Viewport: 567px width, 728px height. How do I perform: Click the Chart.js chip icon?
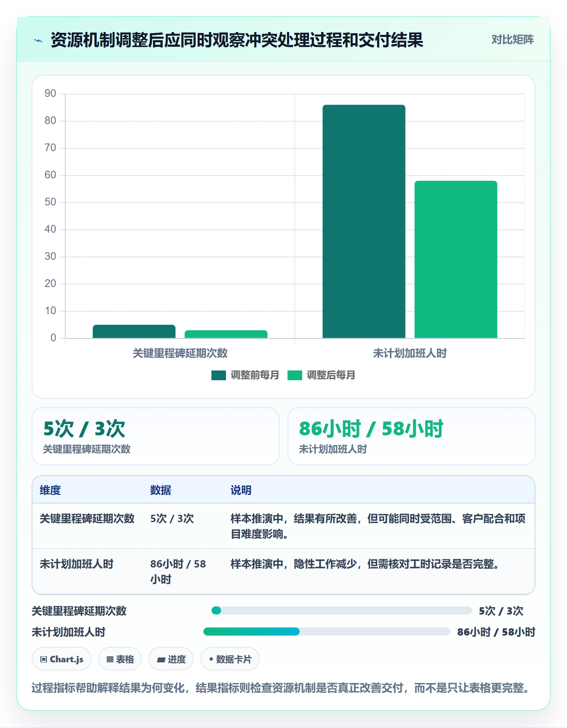point(62,659)
